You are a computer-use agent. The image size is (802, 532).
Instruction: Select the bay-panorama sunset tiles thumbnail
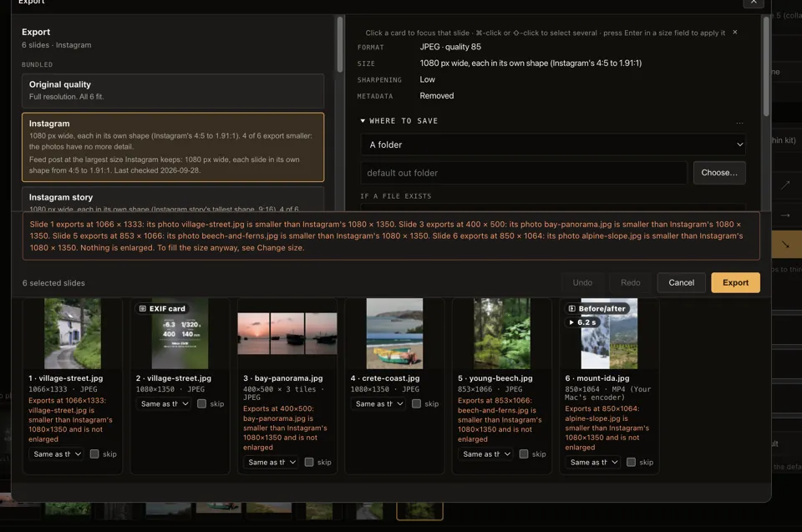tap(287, 333)
